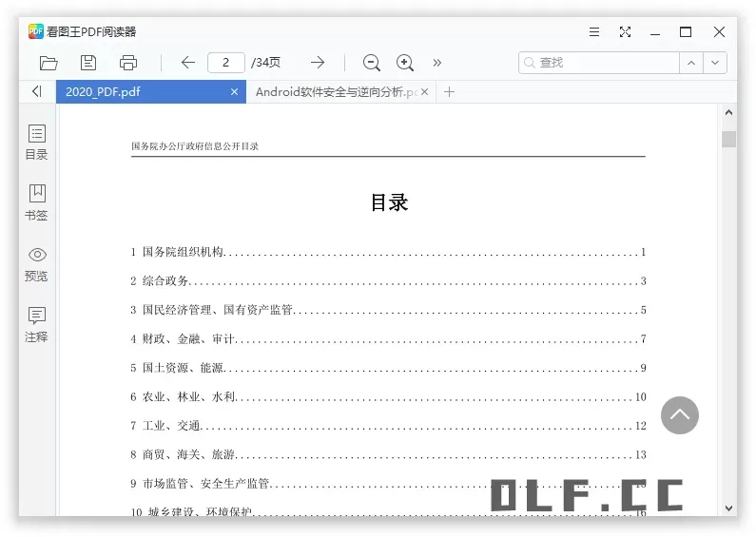This screenshot has width=756, height=537.
Task: Open the hamburger menu in the title bar
Action: (x=594, y=31)
